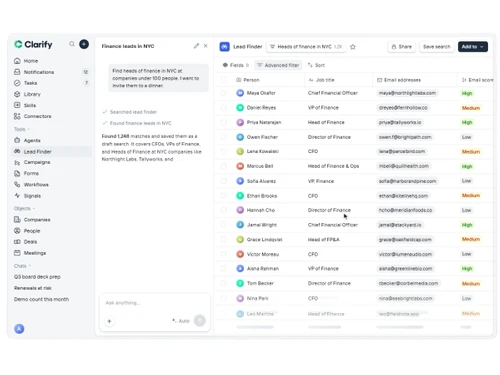
Task: Select the checkbox for Sofia Alvarez
Action: (224, 181)
